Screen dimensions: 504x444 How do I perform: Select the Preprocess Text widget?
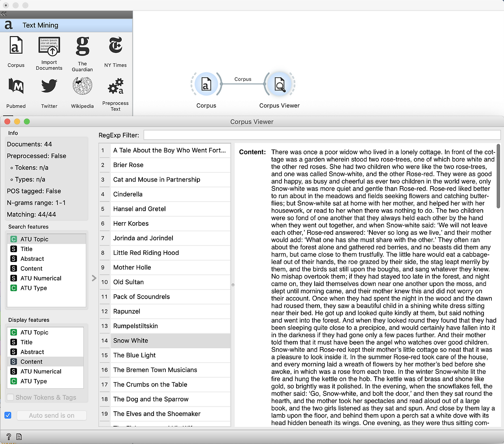[x=115, y=95]
